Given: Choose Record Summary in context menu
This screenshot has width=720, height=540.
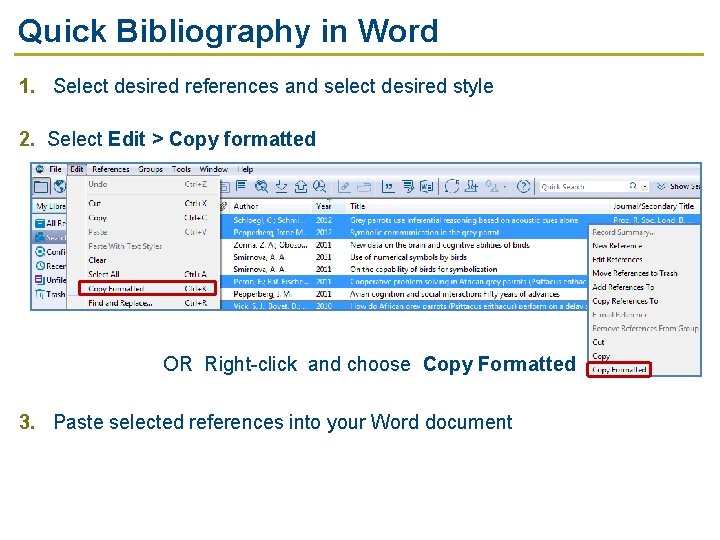Looking at the screenshot, I should point(645,232).
